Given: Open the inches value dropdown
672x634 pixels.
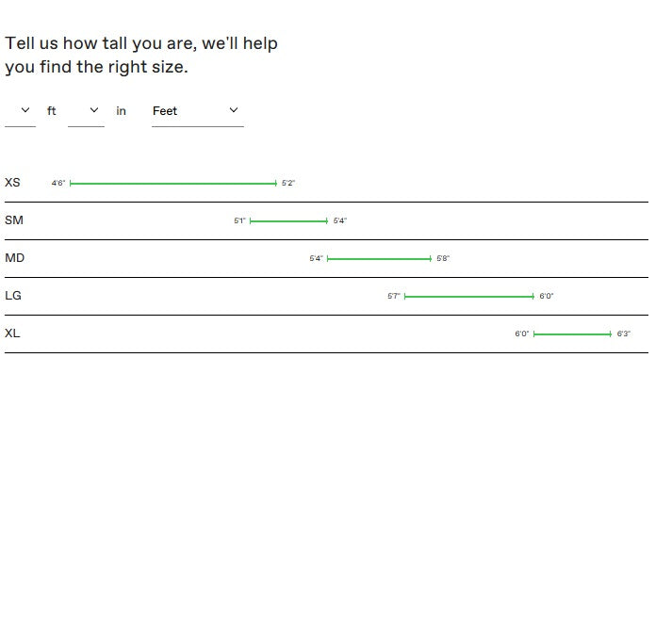Looking at the screenshot, I should click(x=86, y=111).
